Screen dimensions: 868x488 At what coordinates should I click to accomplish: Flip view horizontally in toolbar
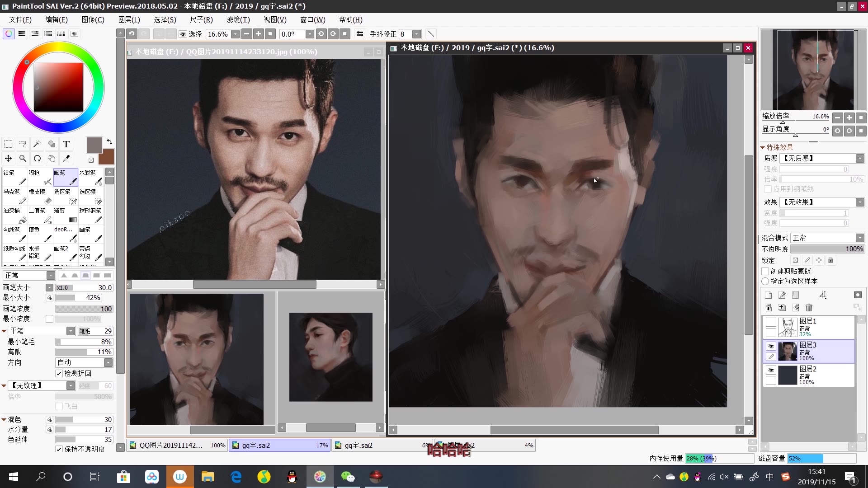tap(360, 34)
